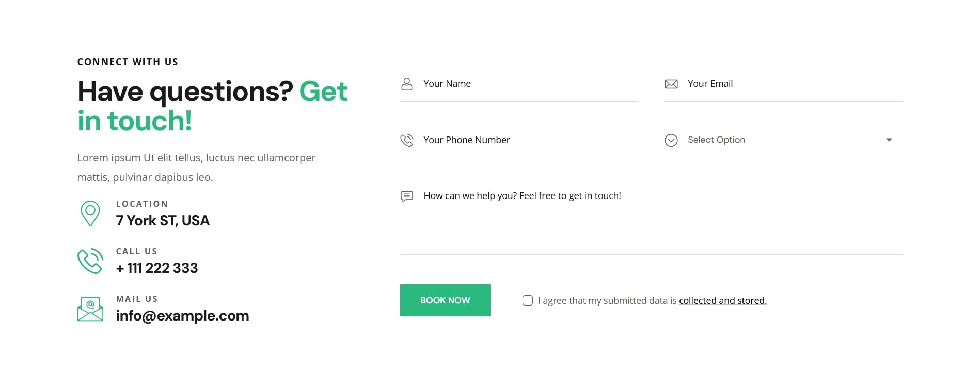Click the location pin icon

click(x=90, y=213)
